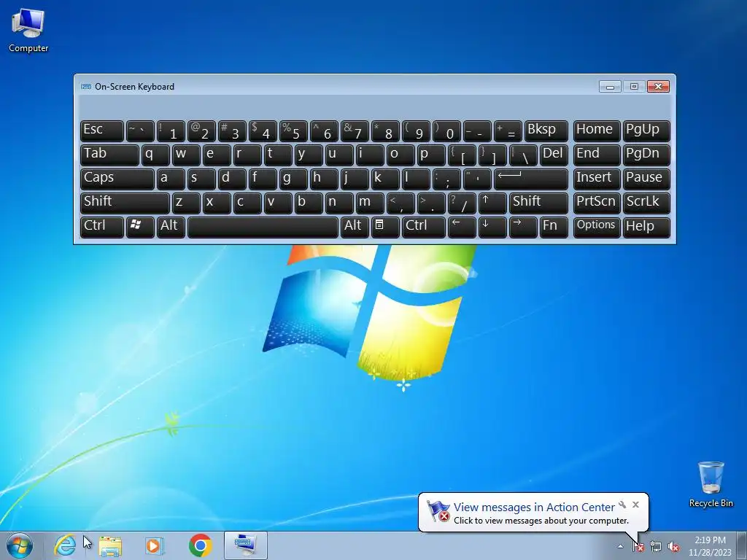Click the Pause key
747x560 pixels.
tap(646, 179)
